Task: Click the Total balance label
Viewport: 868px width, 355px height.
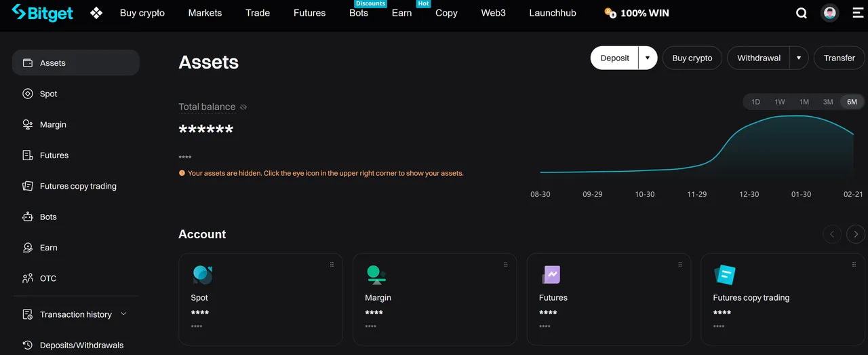Action: tap(207, 107)
